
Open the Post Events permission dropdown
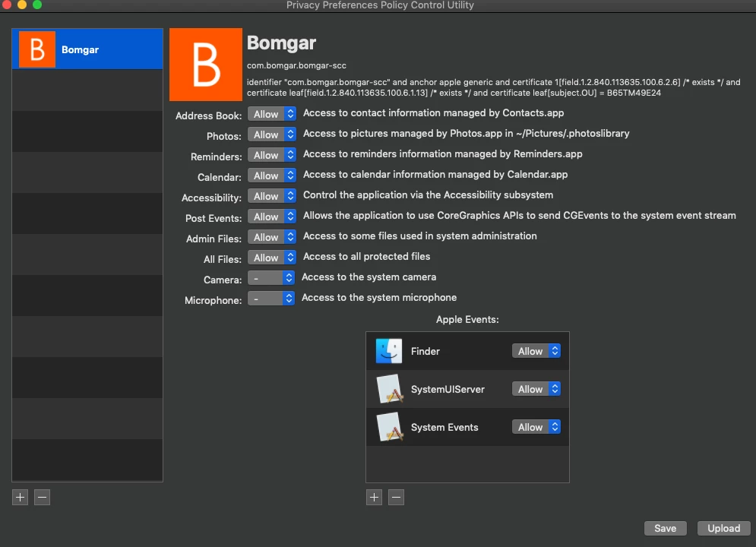[x=271, y=217]
